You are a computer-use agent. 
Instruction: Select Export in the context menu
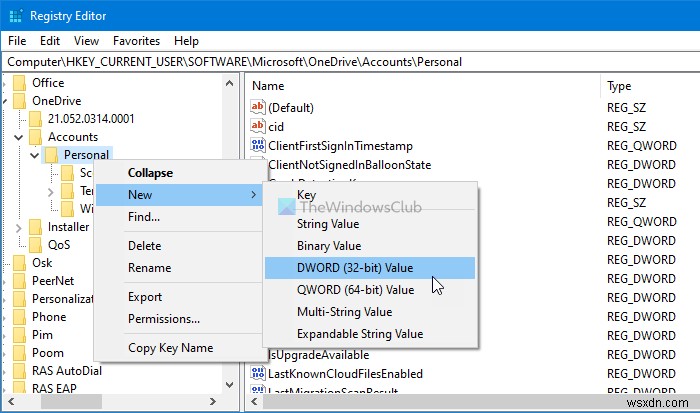(x=179, y=297)
